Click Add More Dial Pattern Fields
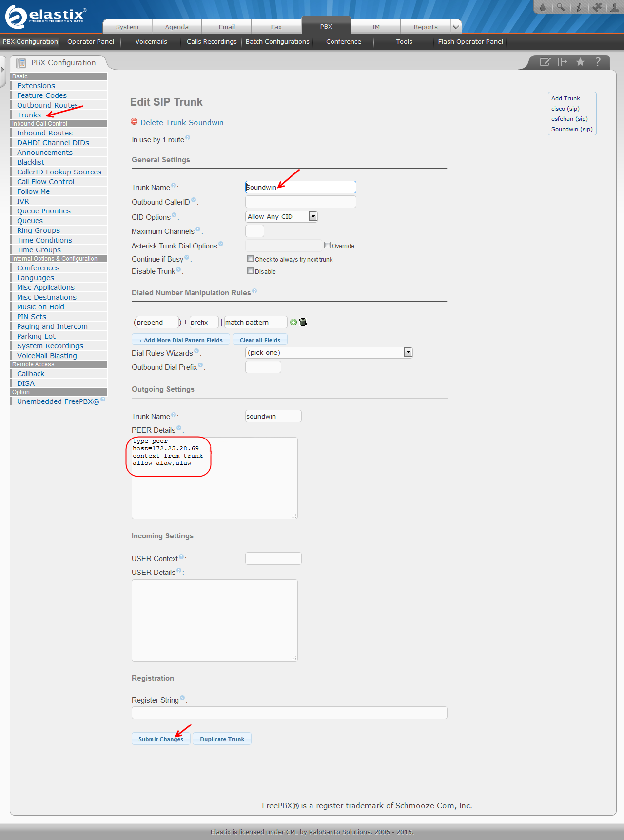The width and height of the screenshot is (624, 840). [181, 340]
